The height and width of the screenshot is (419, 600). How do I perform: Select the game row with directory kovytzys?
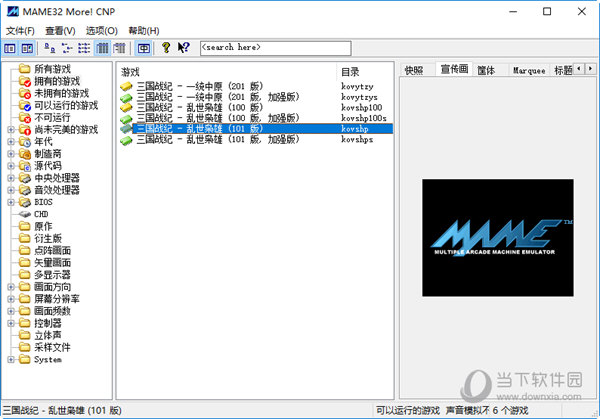point(256,97)
